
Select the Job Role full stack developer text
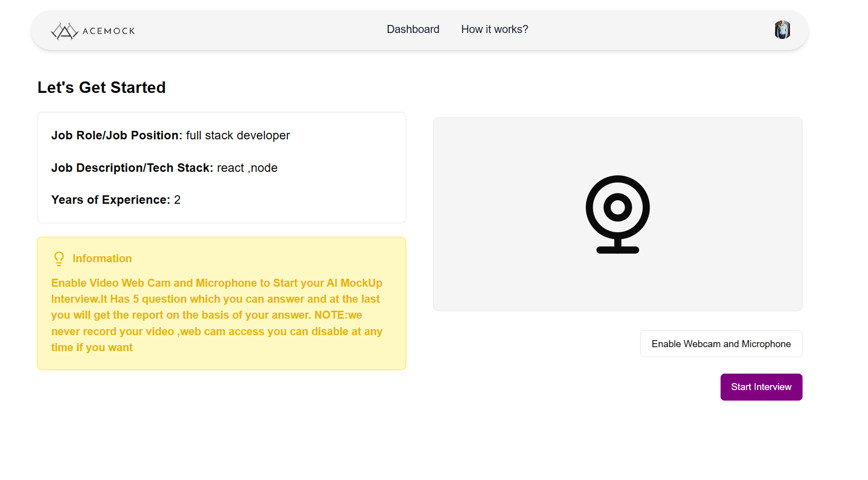point(238,135)
